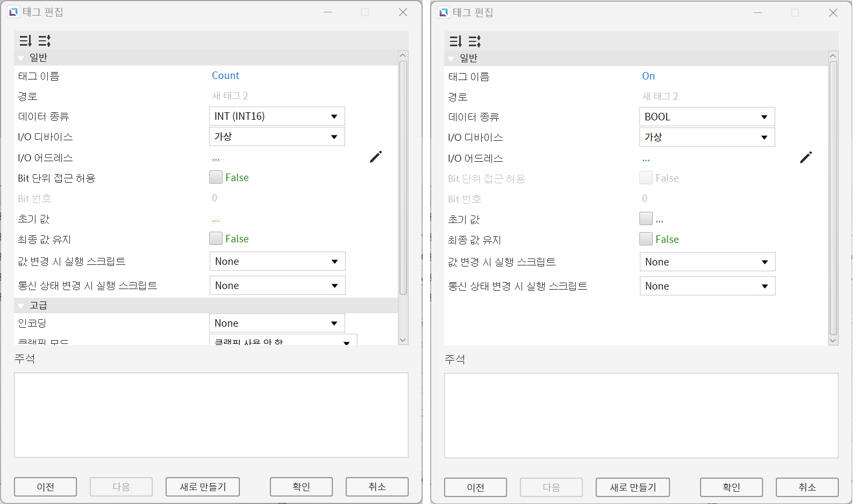Click scroll down arrow in Count property list
The width and height of the screenshot is (856, 504).
tap(403, 340)
